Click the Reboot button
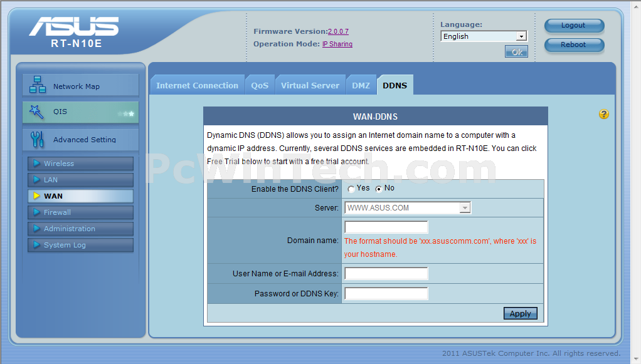The height and width of the screenshot is (364, 641). [x=574, y=44]
